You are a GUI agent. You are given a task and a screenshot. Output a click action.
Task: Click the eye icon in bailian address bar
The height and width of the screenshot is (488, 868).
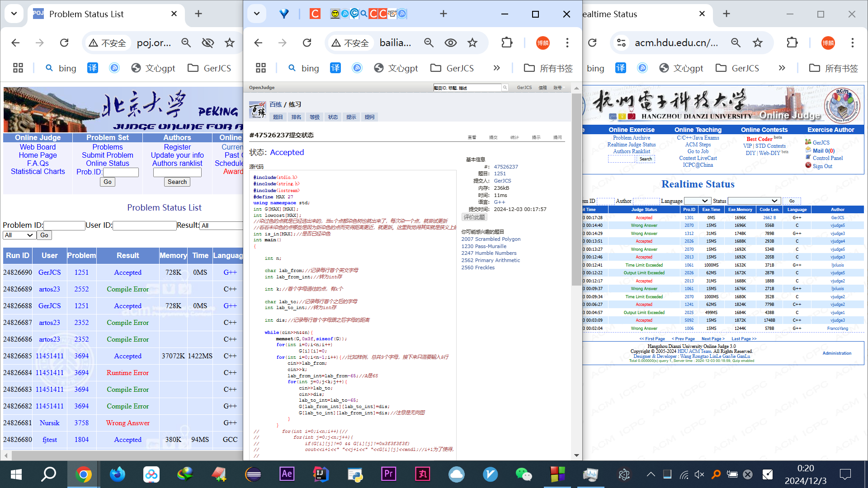[x=450, y=42]
